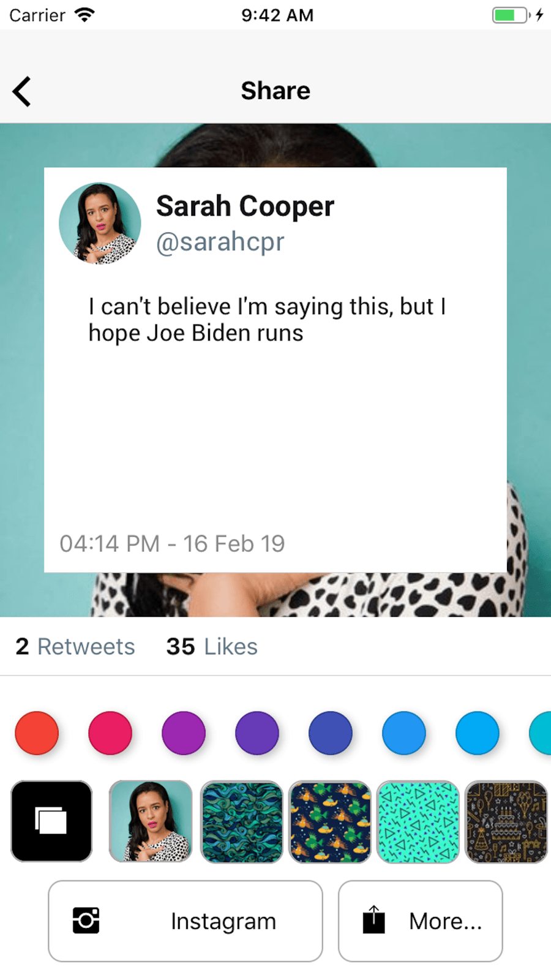This screenshot has height=980, width=551.
Task: Pick the medium blue color swatch
Action: click(404, 733)
